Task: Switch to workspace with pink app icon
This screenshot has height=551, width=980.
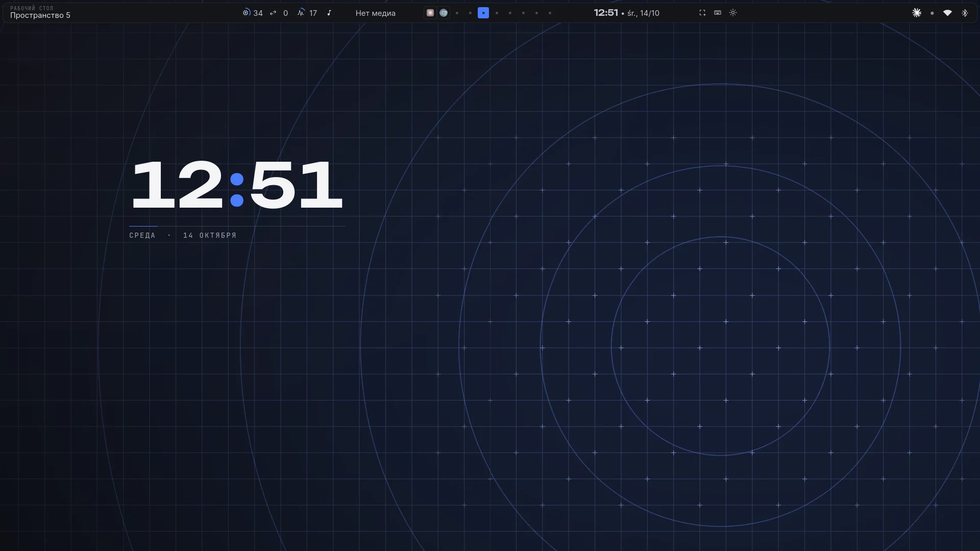Action: [x=430, y=13]
